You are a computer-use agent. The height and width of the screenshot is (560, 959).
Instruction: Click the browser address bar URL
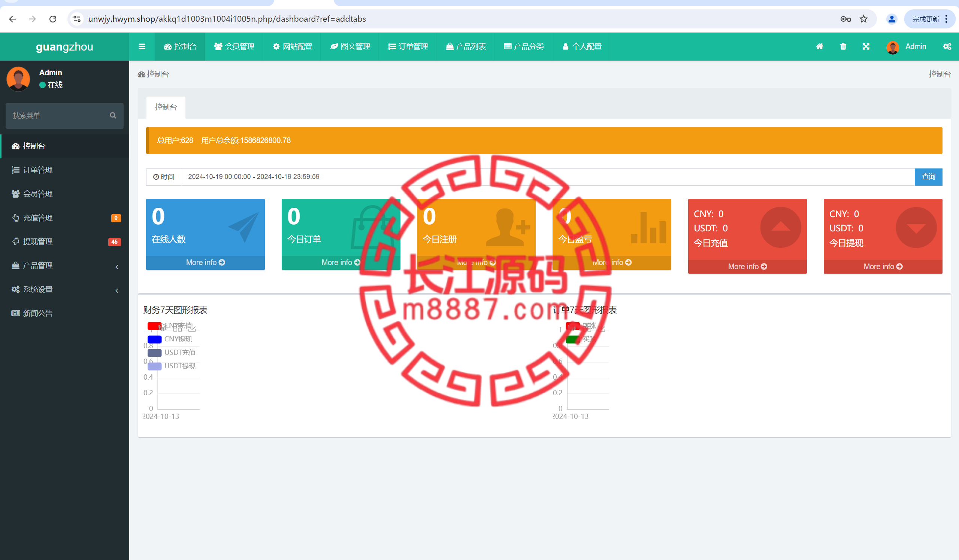(227, 19)
